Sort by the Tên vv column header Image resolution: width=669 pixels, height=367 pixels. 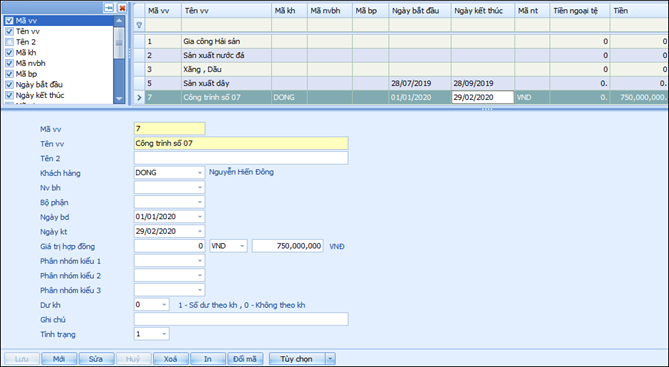(226, 11)
